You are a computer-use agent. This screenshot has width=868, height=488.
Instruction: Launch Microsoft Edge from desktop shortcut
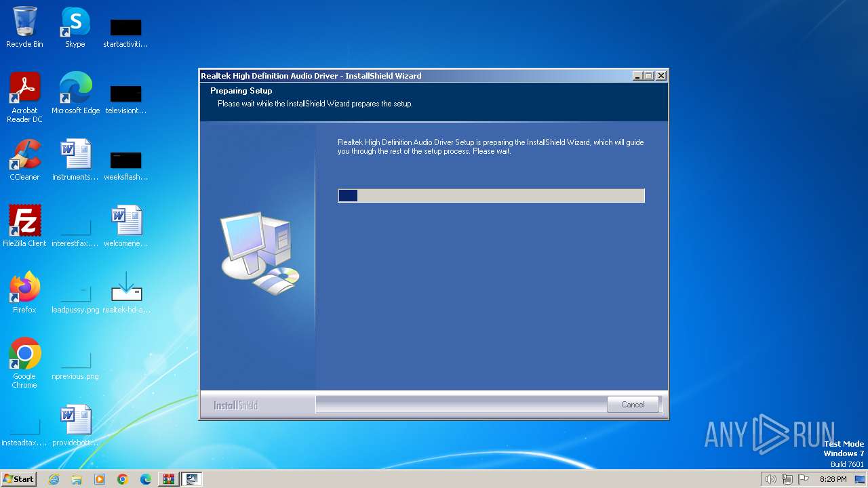75,94
